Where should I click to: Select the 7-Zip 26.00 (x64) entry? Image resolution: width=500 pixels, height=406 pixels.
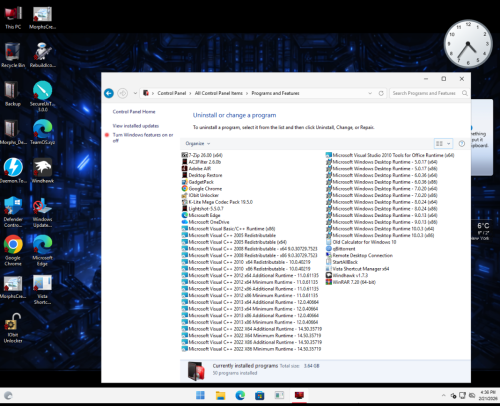tap(202, 155)
